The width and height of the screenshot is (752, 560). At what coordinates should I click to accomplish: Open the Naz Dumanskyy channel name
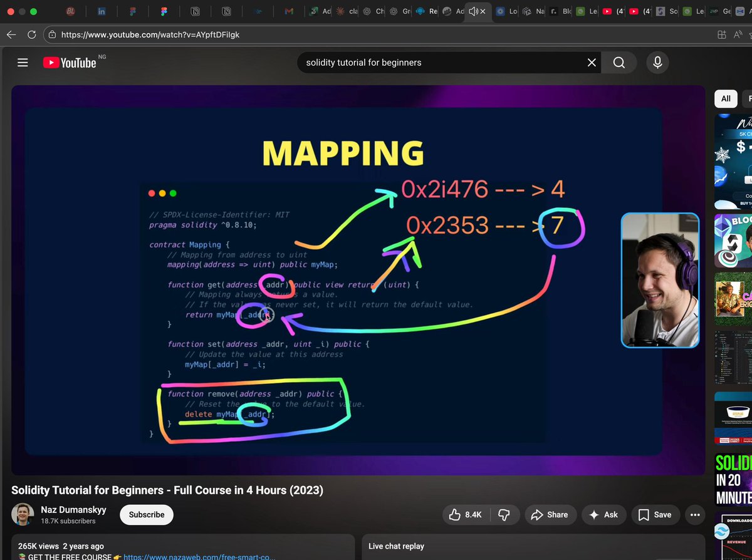[73, 510]
